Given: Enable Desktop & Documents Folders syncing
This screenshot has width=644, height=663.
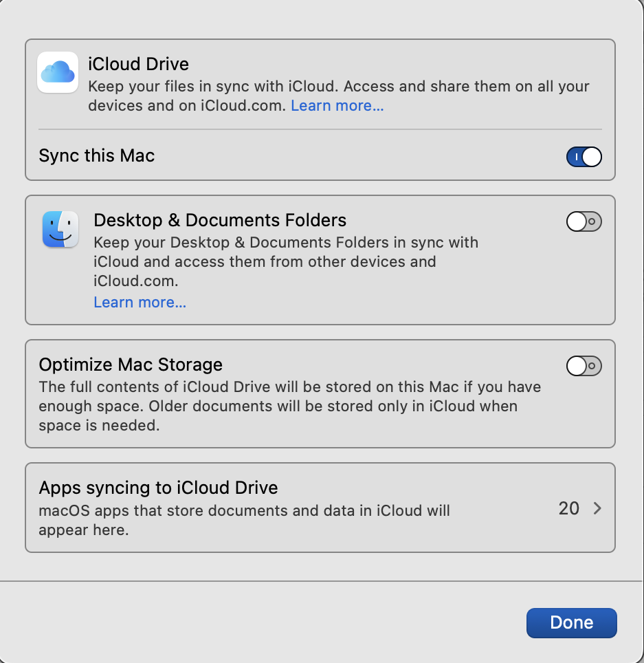Looking at the screenshot, I should (584, 221).
